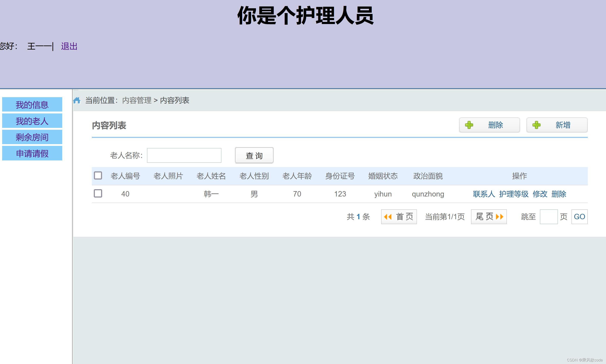Click inside the 老人名称 search input
The width and height of the screenshot is (606, 364).
click(184, 155)
